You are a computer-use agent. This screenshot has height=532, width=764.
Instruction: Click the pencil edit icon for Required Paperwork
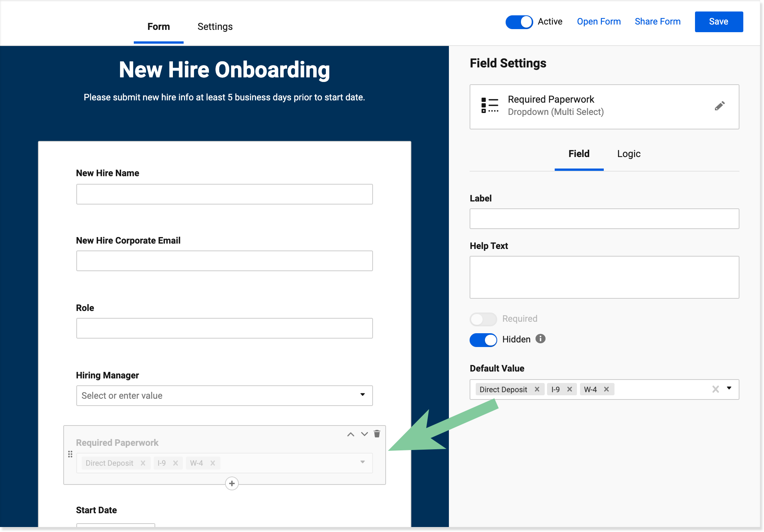(x=720, y=106)
